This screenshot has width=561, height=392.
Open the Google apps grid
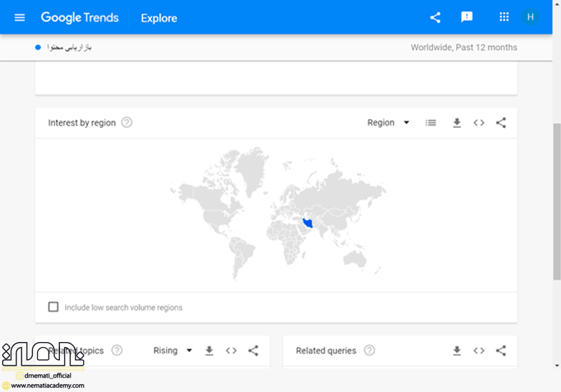504,17
